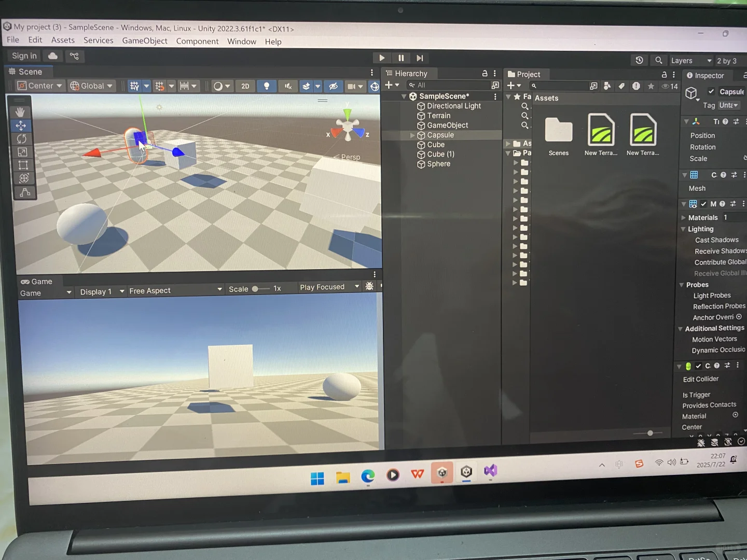Screen dimensions: 747x560
Task: Open the 2 by 3 layout dropdown
Action: coord(731,61)
